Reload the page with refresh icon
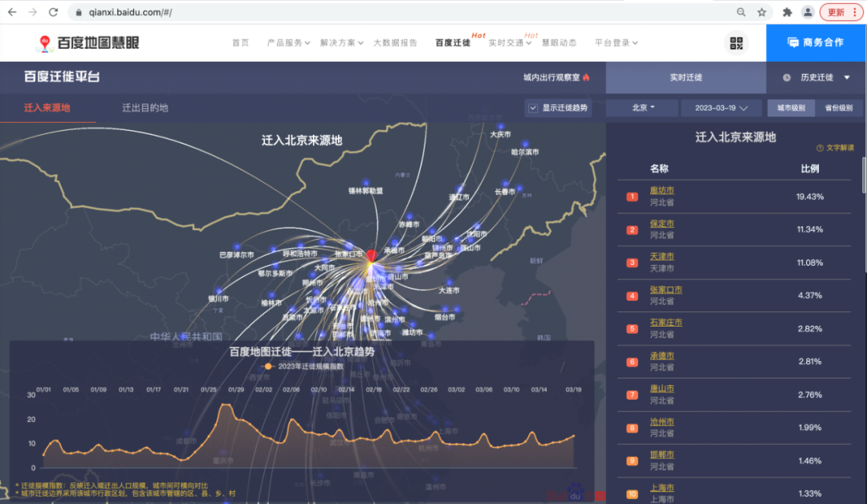 click(53, 12)
